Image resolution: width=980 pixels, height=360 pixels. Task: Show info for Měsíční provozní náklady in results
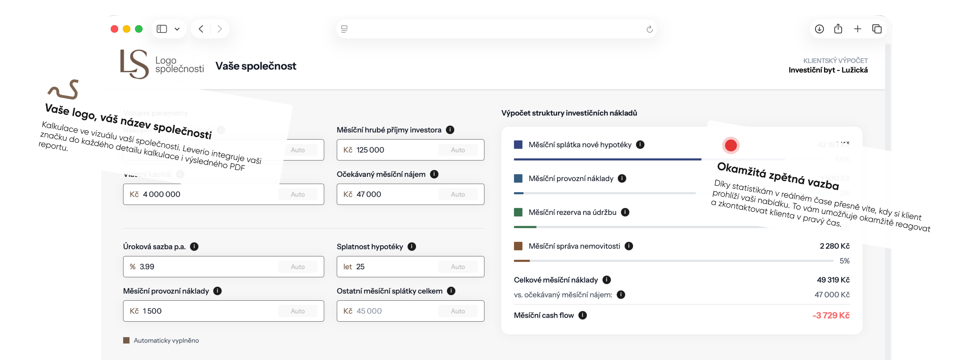pos(622,179)
